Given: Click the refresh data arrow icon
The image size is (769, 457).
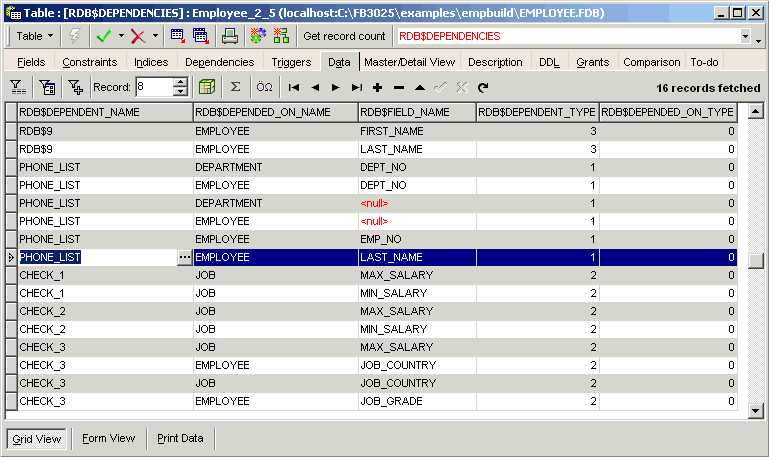Looking at the screenshot, I should [x=483, y=88].
